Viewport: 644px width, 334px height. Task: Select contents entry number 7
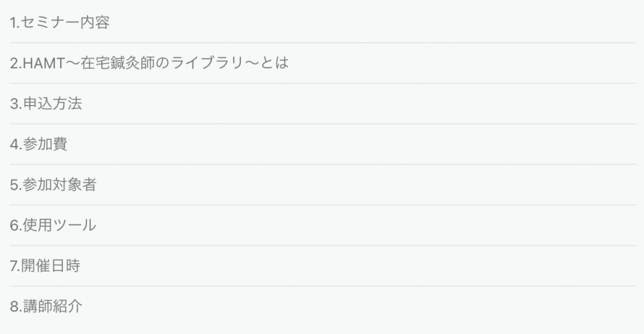pyautogui.click(x=45, y=266)
